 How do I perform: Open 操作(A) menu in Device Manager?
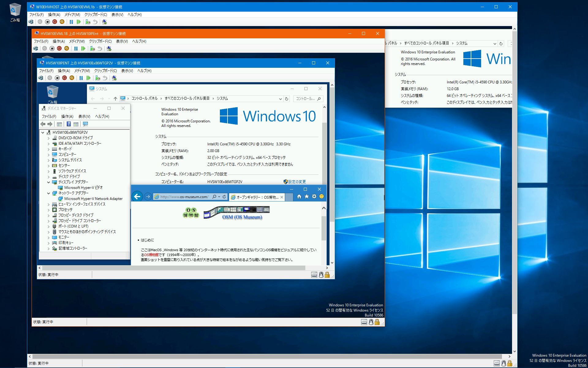point(67,116)
